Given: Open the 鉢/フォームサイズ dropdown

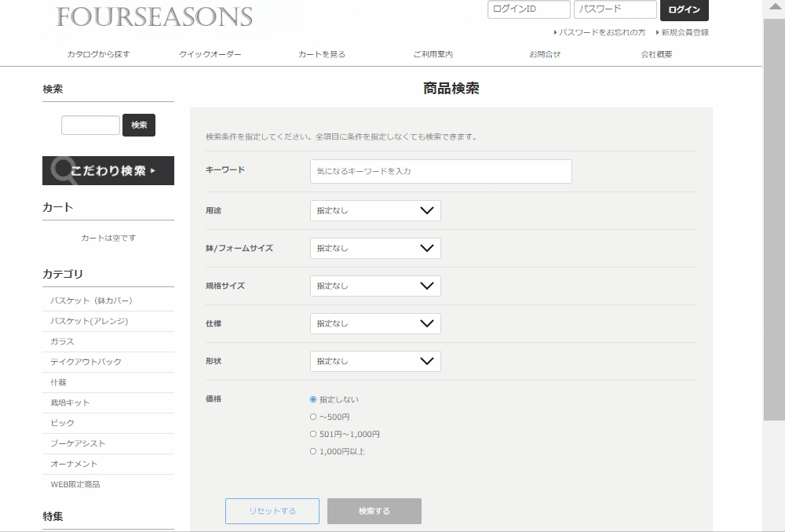Looking at the screenshot, I should 375,248.
